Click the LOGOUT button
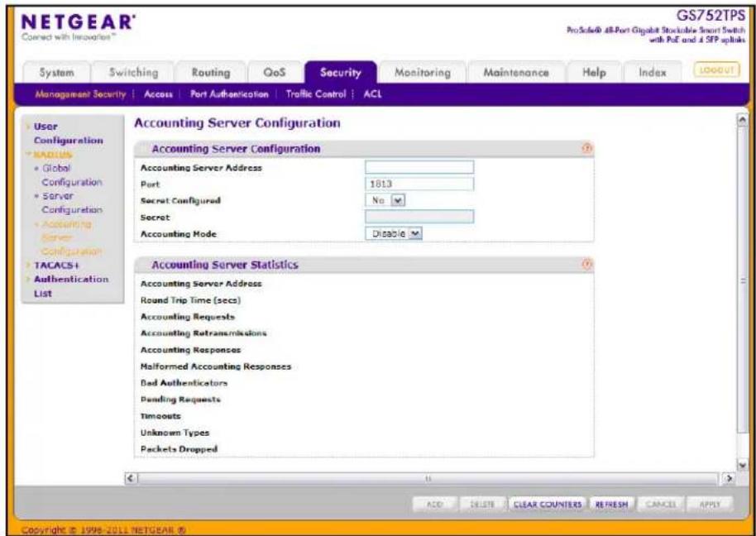 716,70
